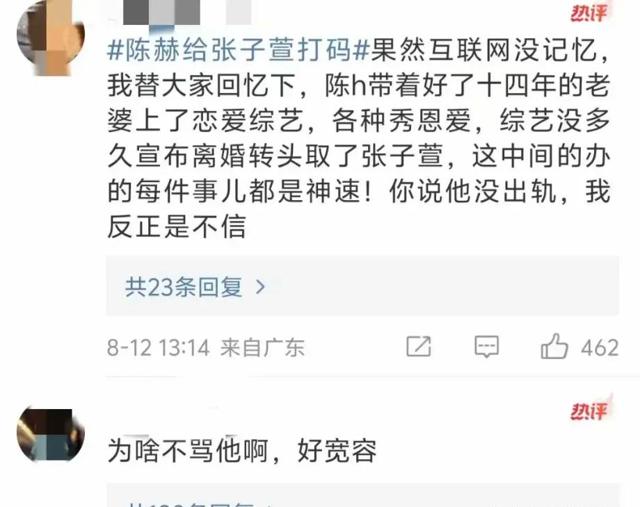The image size is (640, 507).
Task: Expand the second comment's partially visible replies bar
Action: point(362,496)
